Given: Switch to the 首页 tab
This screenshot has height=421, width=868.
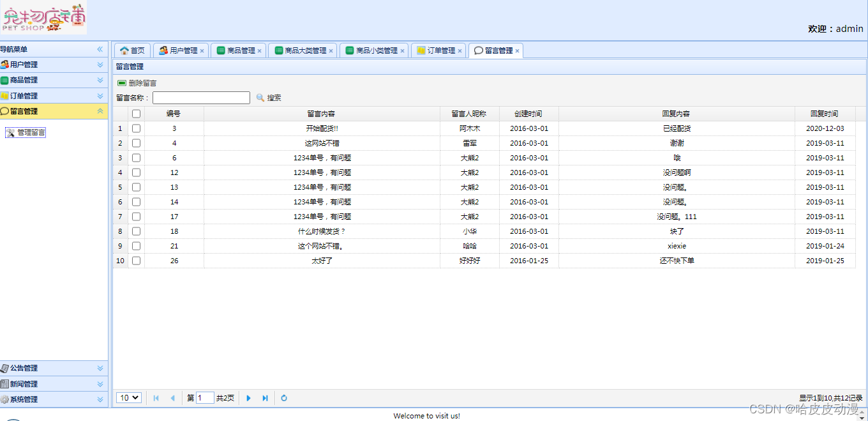Looking at the screenshot, I should coord(133,50).
